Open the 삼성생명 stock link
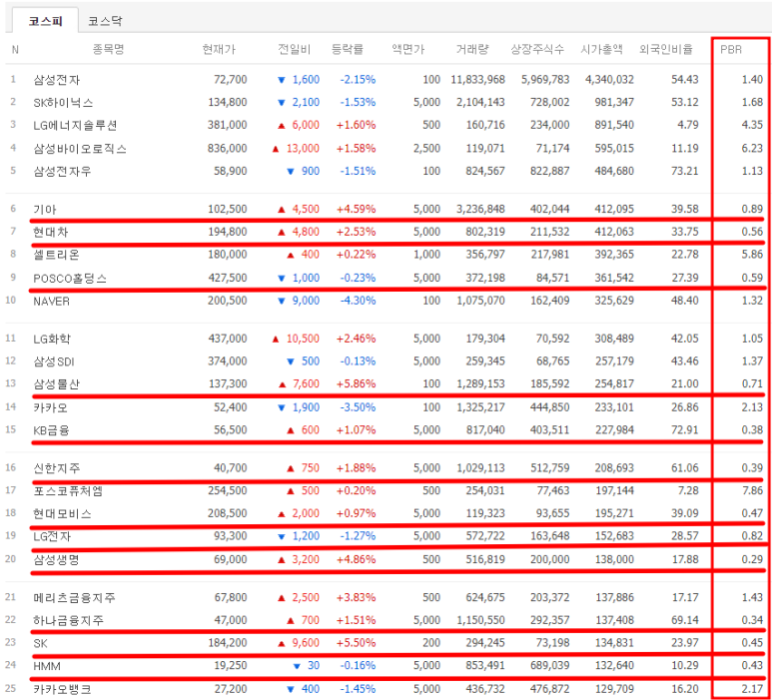 click(x=56, y=560)
